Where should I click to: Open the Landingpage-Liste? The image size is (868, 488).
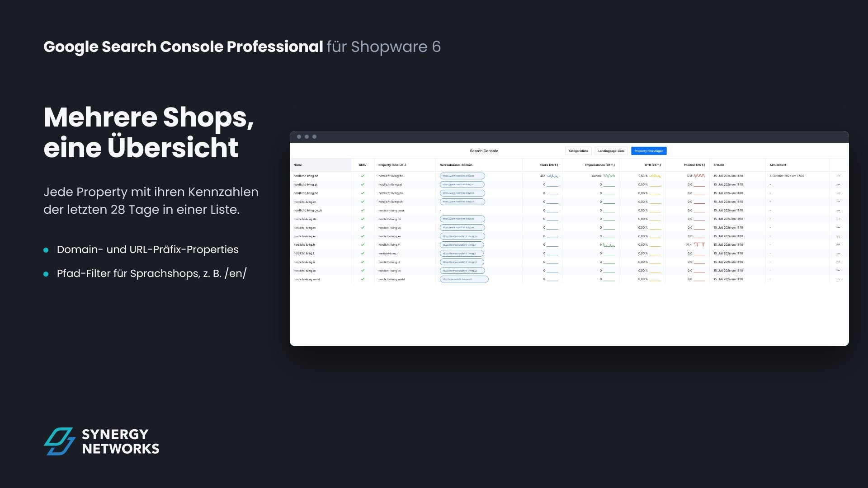pyautogui.click(x=611, y=151)
